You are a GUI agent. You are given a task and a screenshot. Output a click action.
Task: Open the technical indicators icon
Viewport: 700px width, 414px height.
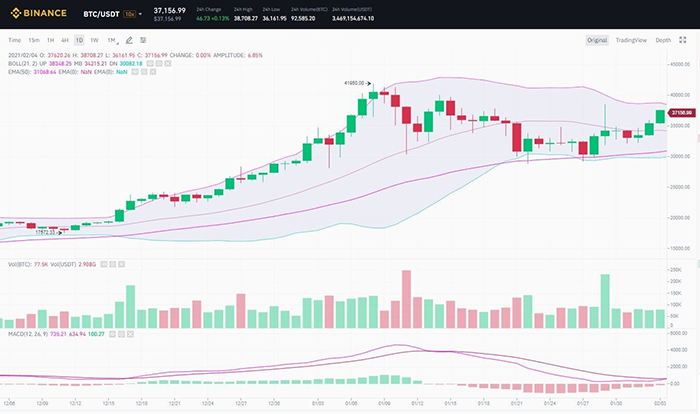point(144,40)
